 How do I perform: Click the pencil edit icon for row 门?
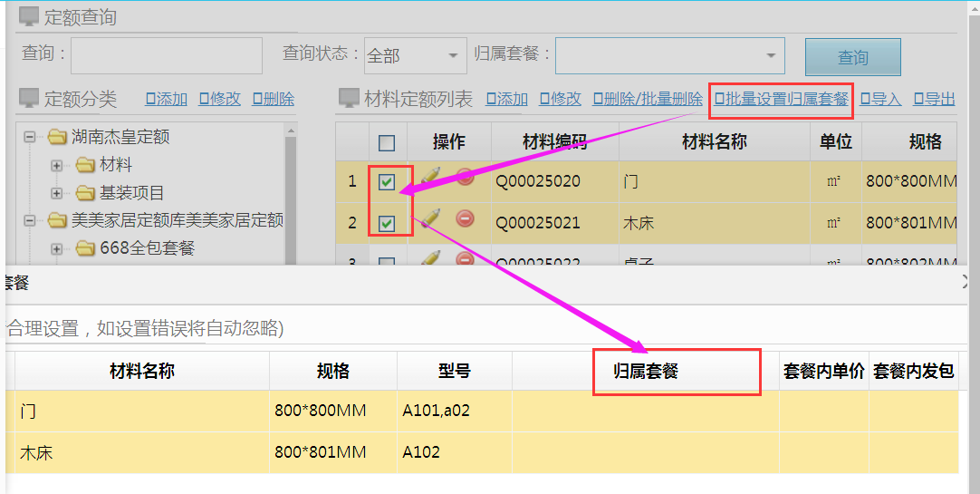(x=431, y=178)
